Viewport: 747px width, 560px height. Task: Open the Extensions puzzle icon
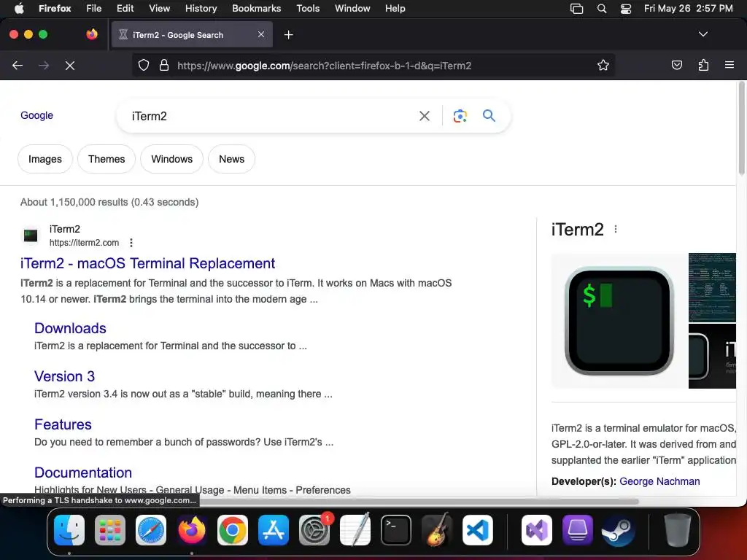[703, 65]
